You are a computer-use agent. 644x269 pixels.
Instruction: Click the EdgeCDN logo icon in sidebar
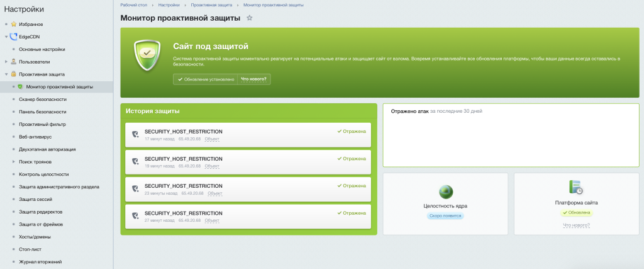(14, 37)
